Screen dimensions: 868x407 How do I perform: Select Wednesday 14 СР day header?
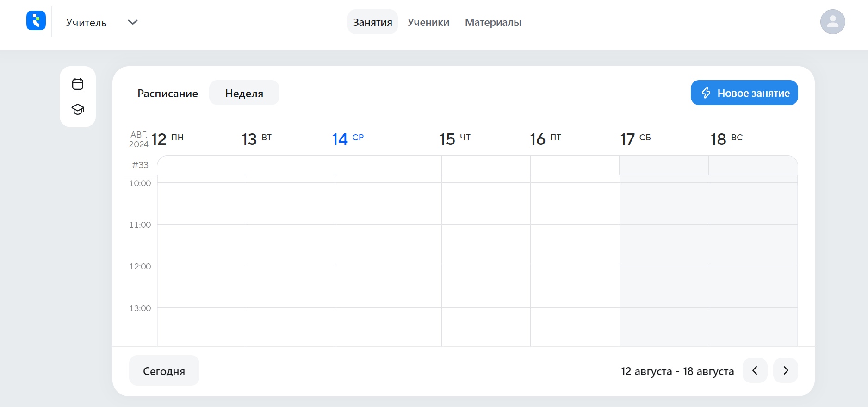(348, 139)
